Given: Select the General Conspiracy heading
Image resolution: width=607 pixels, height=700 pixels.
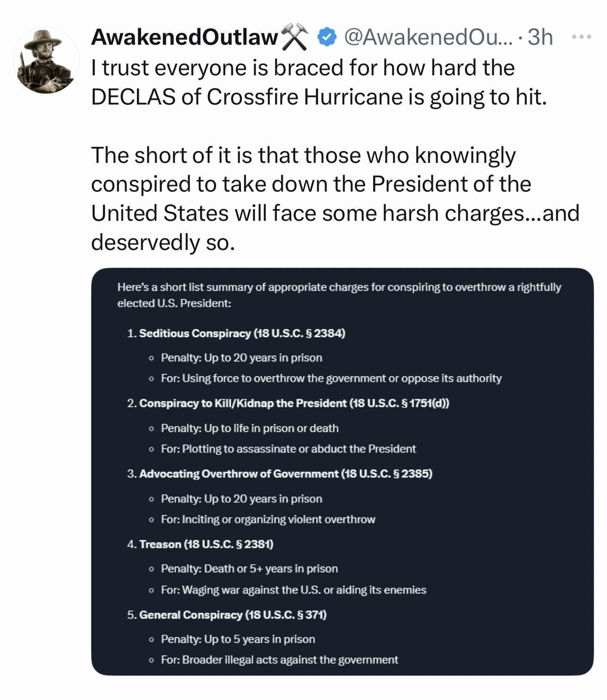Looking at the screenshot, I should [x=232, y=615].
